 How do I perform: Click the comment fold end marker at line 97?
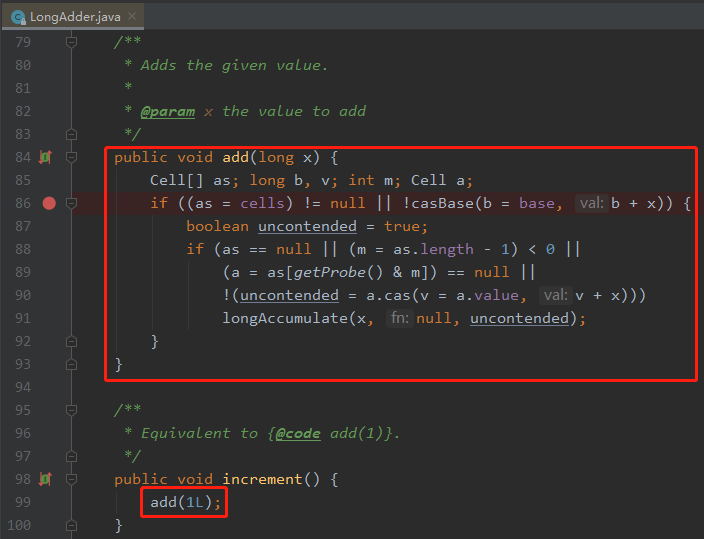click(71, 456)
